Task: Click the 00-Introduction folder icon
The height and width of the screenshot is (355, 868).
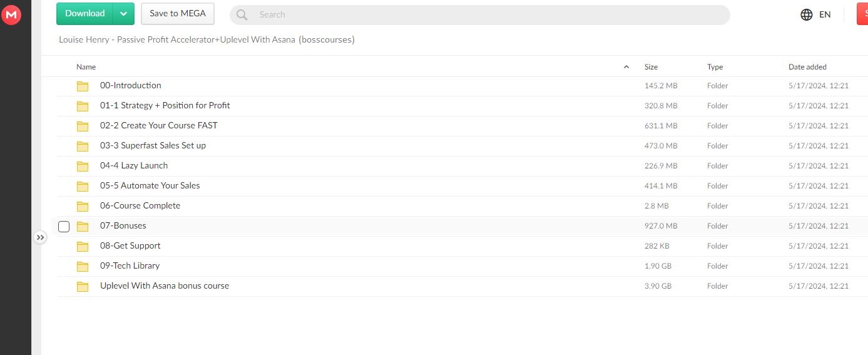Action: (83, 86)
